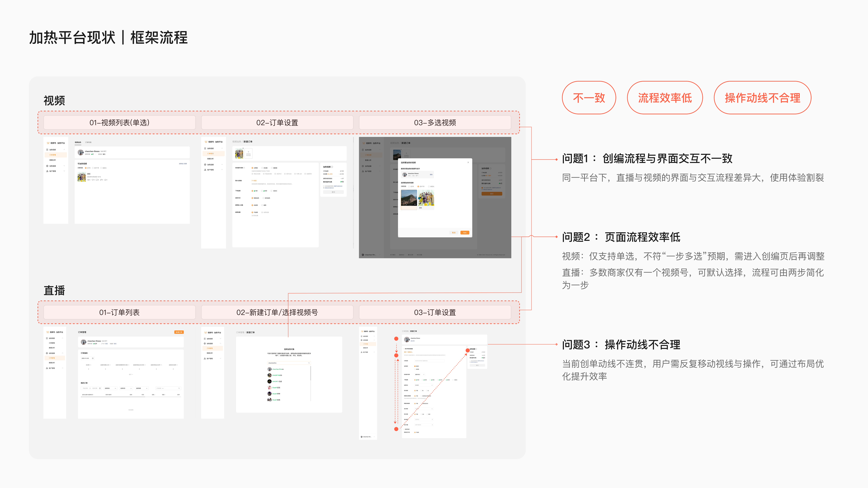This screenshot has height=488, width=868.
Task: Open the 直播间观众 dropdown in 03-订单设置 mockup
Action: (420, 374)
